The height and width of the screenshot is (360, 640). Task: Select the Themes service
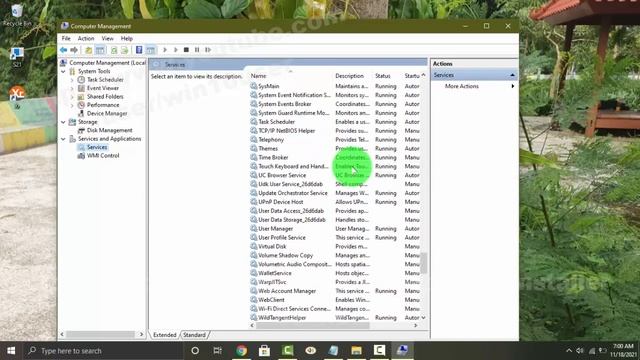(268, 149)
